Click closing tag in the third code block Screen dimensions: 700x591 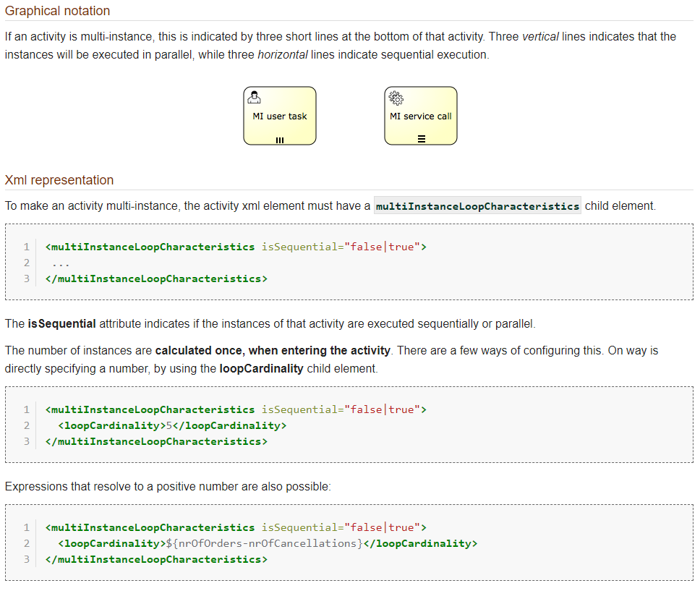pos(156,560)
